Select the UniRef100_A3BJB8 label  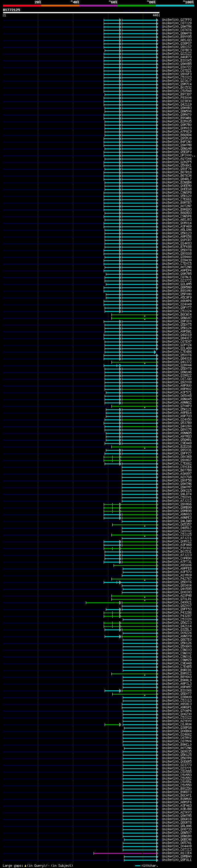pos(177,809)
